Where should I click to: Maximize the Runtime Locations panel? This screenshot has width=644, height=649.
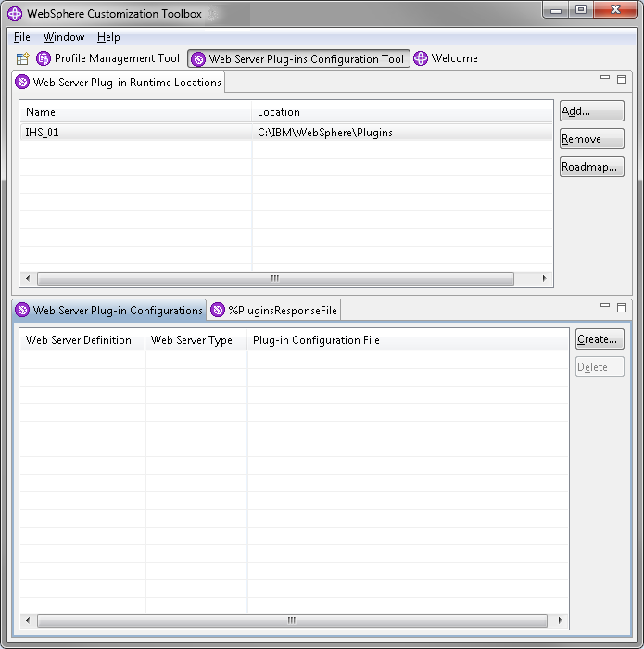tap(622, 80)
